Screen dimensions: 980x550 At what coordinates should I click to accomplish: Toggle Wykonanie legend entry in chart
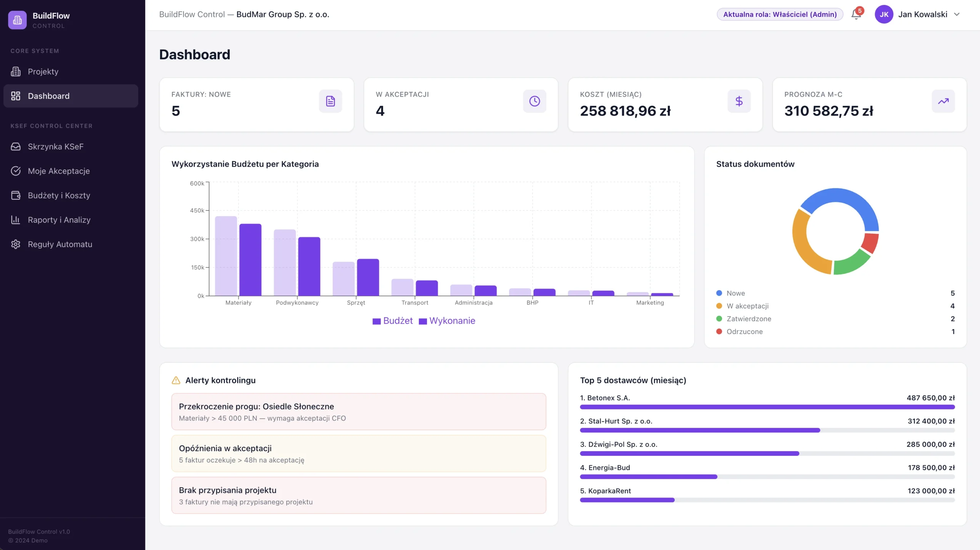point(447,321)
